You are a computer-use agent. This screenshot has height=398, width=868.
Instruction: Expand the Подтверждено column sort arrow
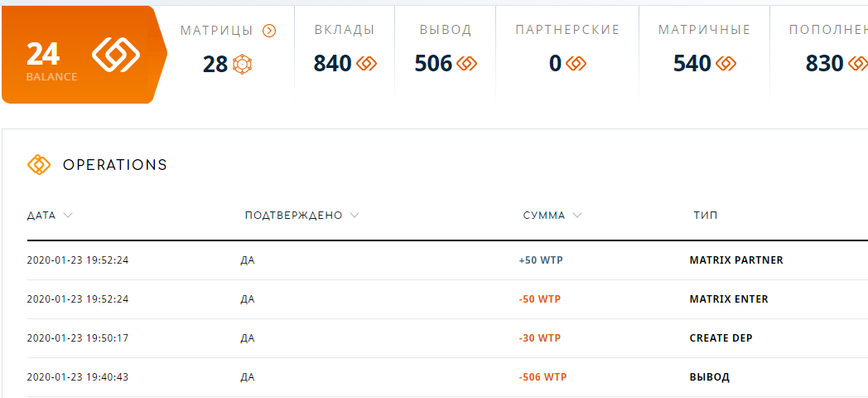pos(354,215)
